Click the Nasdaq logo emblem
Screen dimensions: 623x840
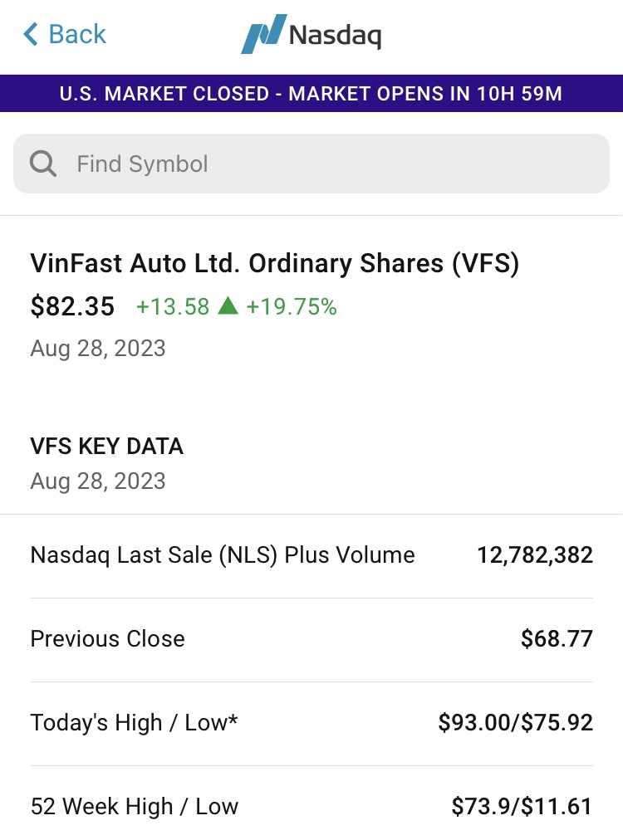[x=263, y=35]
